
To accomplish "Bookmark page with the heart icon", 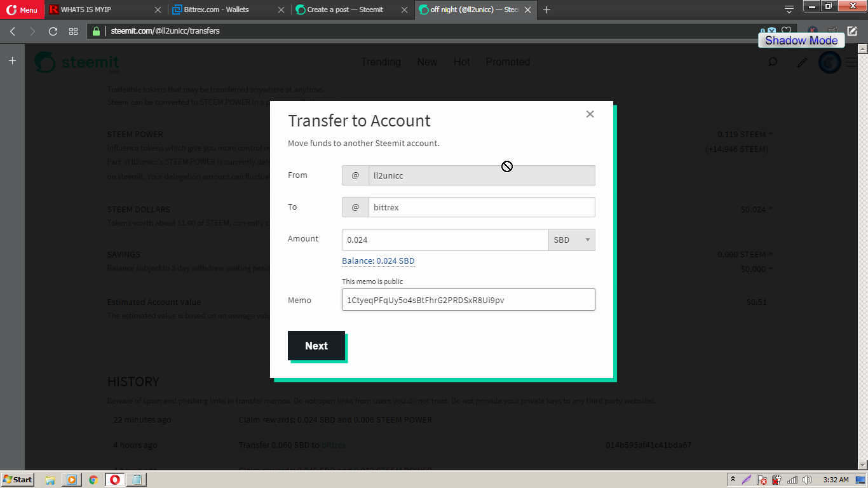I will (786, 30).
